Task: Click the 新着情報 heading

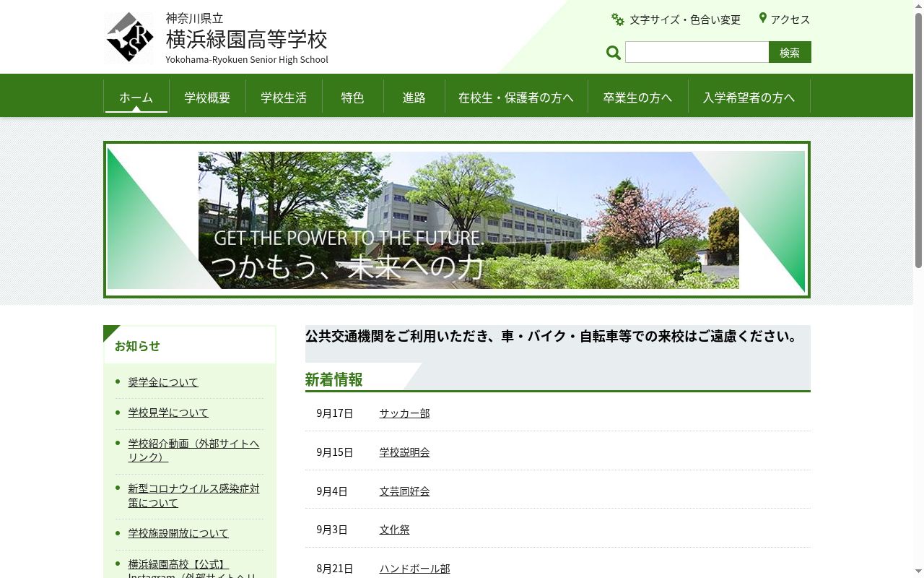Action: (x=334, y=379)
